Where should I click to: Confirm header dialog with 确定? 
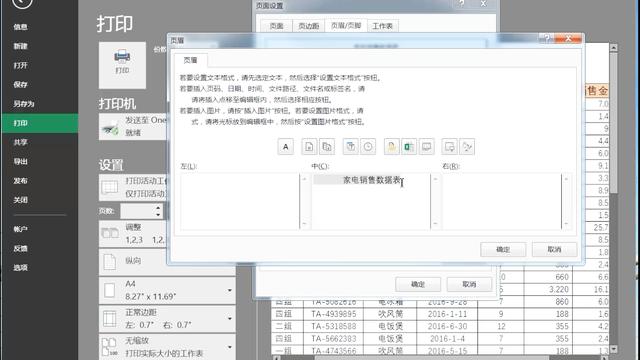pyautogui.click(x=503, y=249)
